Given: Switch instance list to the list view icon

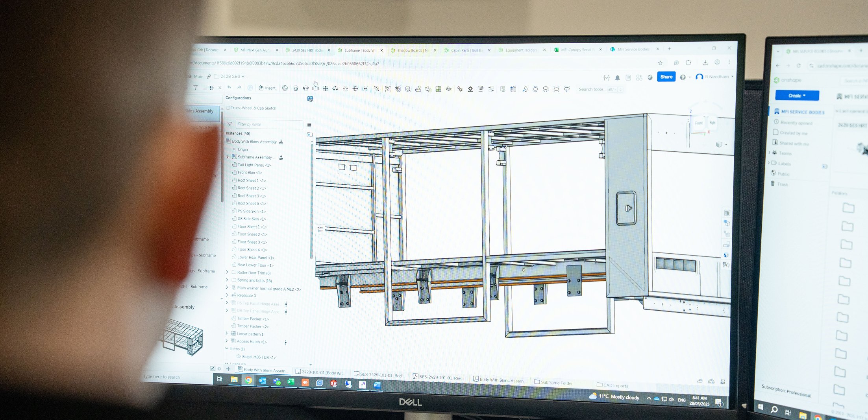Looking at the screenshot, I should (309, 125).
